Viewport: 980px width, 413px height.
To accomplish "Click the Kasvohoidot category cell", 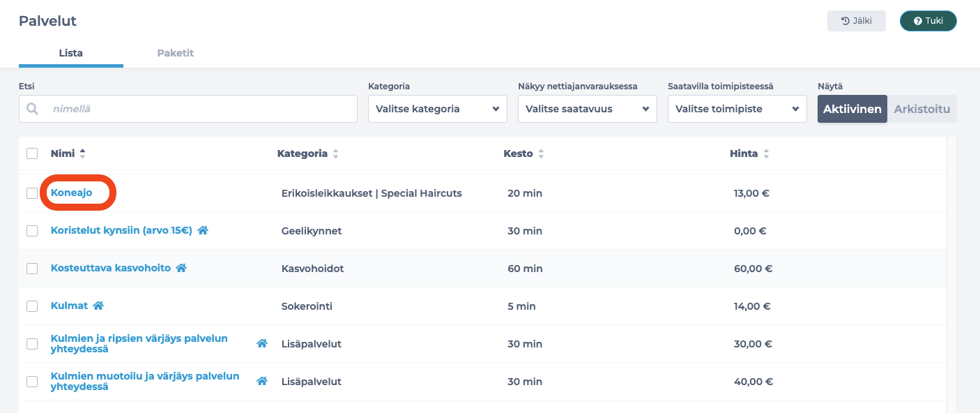I will pyautogui.click(x=312, y=269).
